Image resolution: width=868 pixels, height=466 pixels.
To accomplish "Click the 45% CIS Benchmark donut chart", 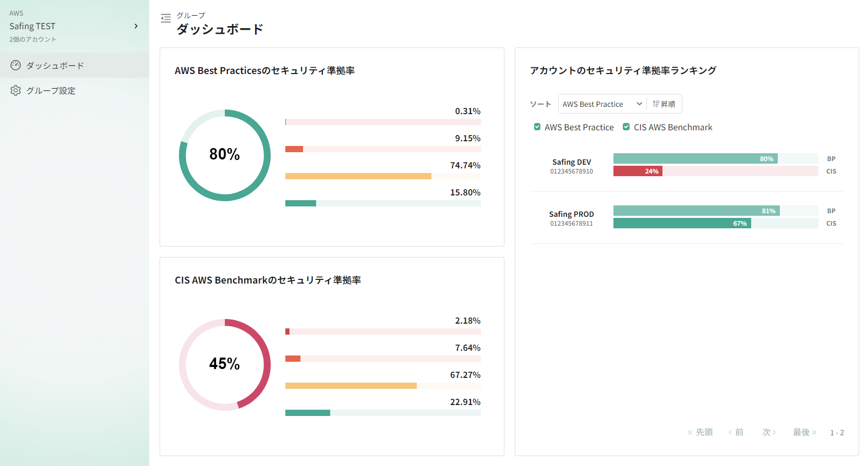I will (225, 364).
